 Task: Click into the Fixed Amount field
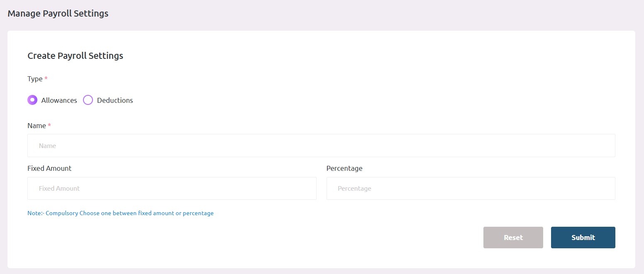click(x=172, y=188)
